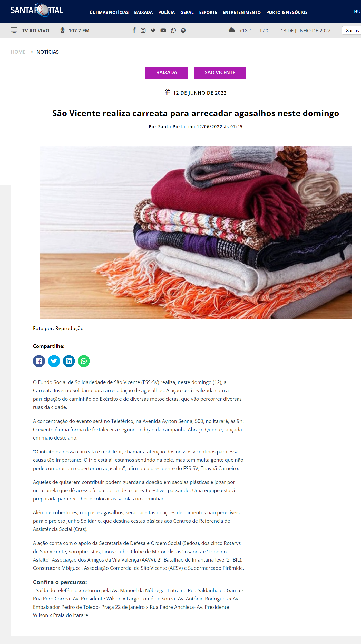The width and height of the screenshot is (361, 644).
Task: Share article on Twitter
Action: coord(54,361)
